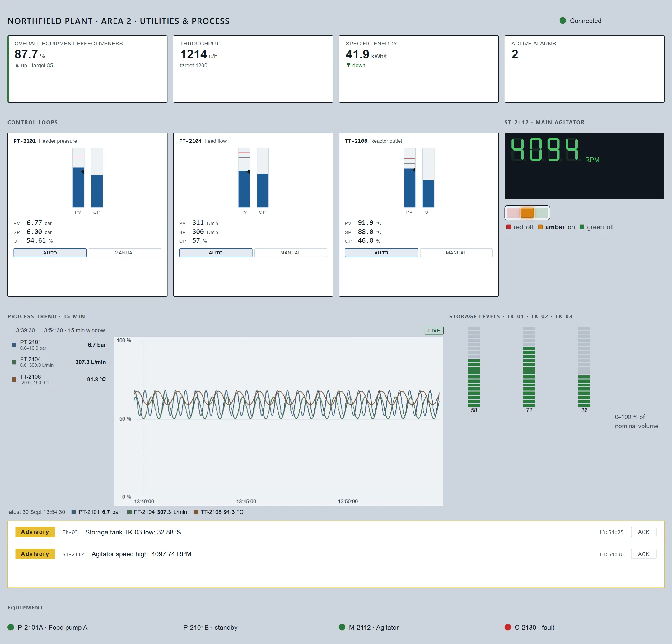Click the PT-2101 legend square in trend panel
This screenshot has height=644, width=672.
point(14,345)
